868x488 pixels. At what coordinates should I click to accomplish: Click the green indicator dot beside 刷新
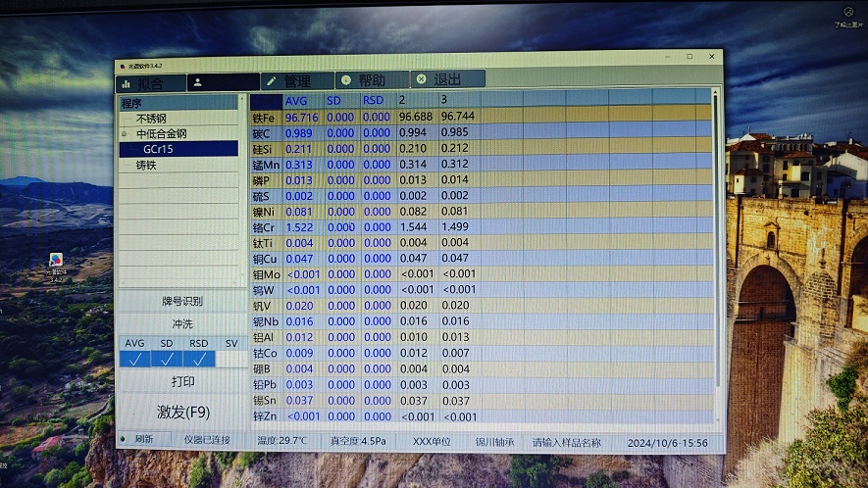point(125,439)
